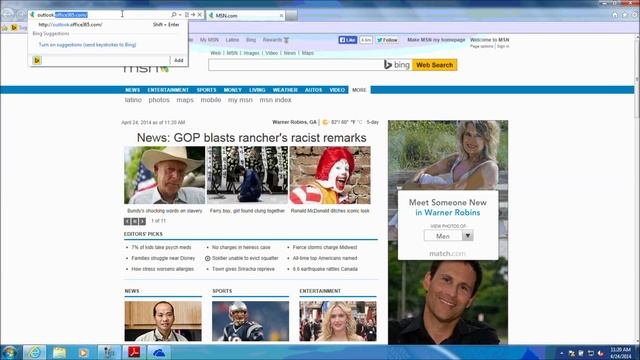
Task: Open the Rewards link with trophy icon
Action: [x=276, y=40]
